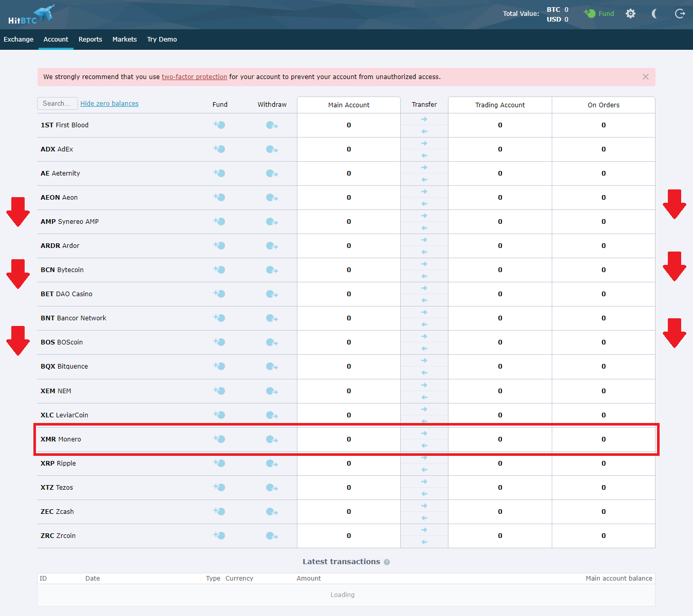
Task: Click the Withdraw icon for ARDR Ardor
Action: pos(272,246)
